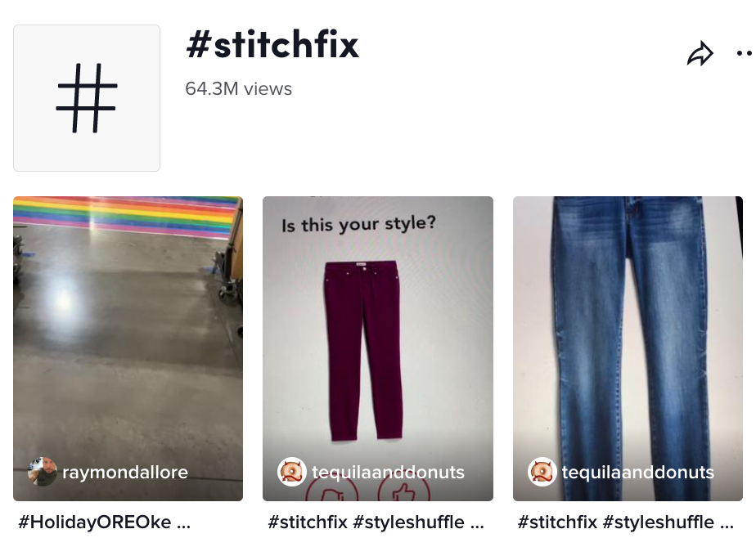The height and width of the screenshot is (556, 756).
Task: Click the large hashtag symbol tile
Action: pyautogui.click(x=87, y=98)
